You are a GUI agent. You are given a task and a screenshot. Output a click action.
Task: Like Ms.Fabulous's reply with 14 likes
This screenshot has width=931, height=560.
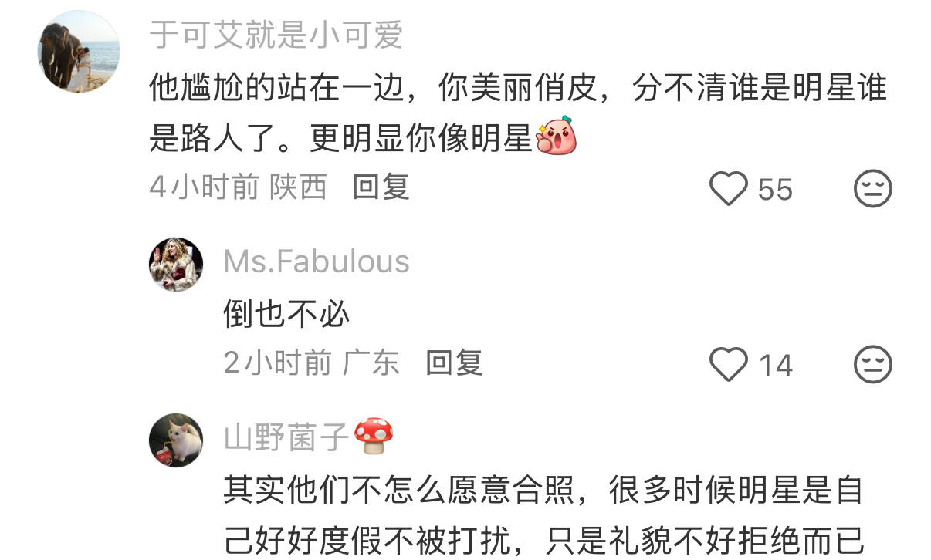pos(729,365)
